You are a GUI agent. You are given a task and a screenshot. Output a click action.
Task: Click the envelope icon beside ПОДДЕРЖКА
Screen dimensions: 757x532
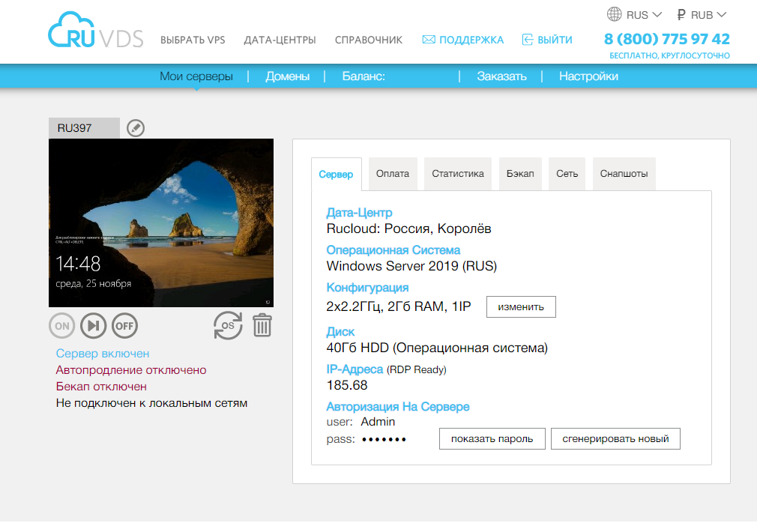click(x=429, y=40)
